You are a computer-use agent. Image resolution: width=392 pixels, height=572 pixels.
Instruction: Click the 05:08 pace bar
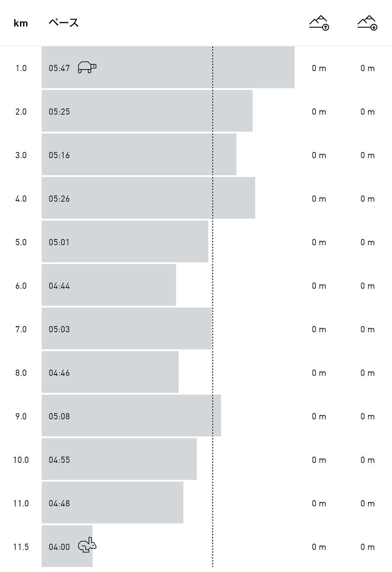(131, 416)
